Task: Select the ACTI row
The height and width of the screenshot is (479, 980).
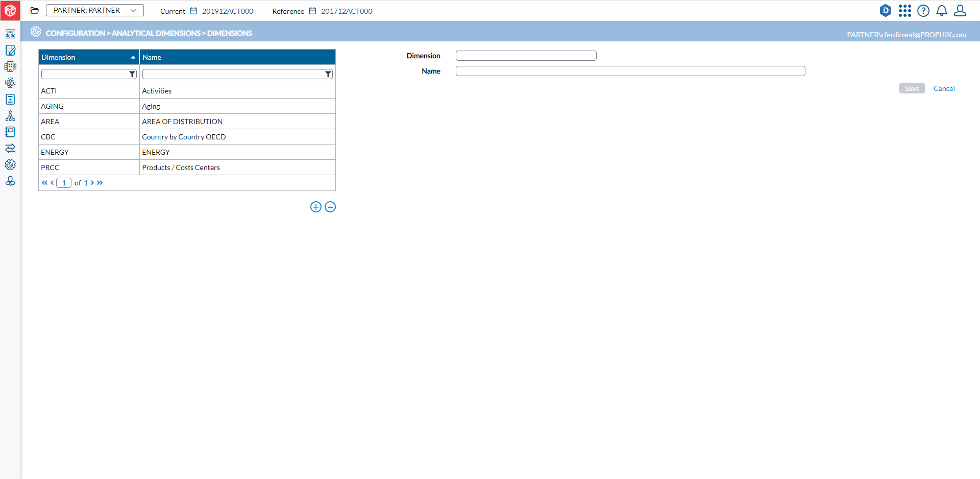Action: coord(187,91)
